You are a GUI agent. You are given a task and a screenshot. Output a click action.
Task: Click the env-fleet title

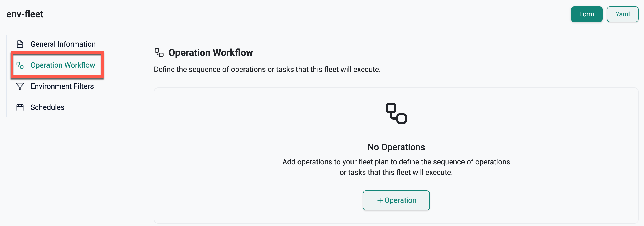tap(25, 14)
